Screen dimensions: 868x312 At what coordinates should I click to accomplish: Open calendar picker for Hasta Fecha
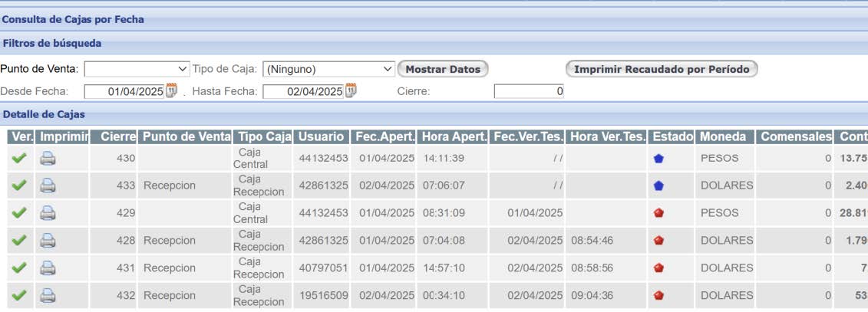[351, 90]
